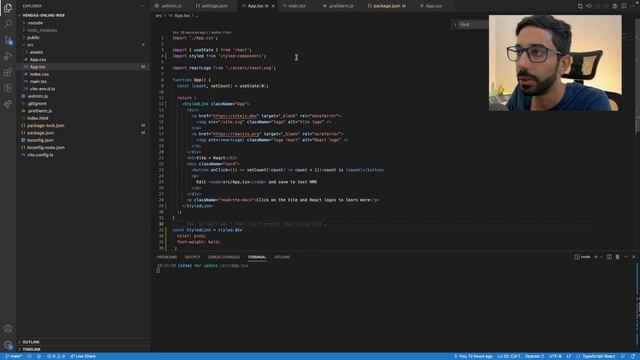640x360 pixels.
Task: Click the https://vitejs.dev link in code
Action: tap(236, 116)
